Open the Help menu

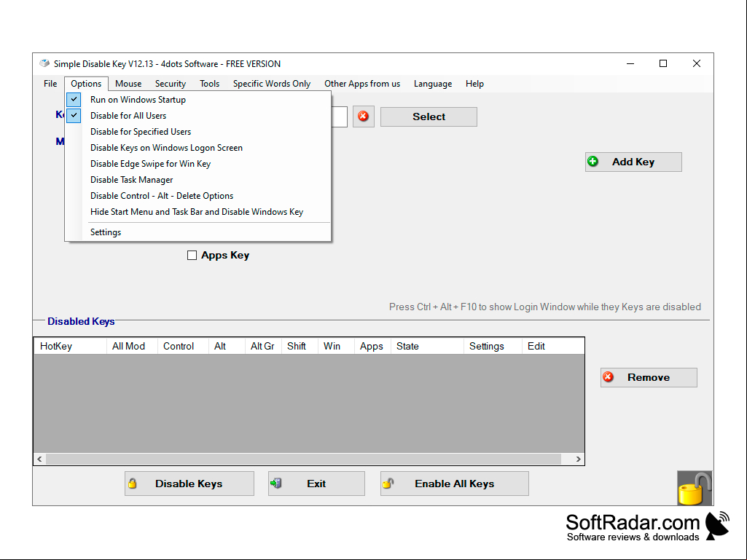pos(474,84)
